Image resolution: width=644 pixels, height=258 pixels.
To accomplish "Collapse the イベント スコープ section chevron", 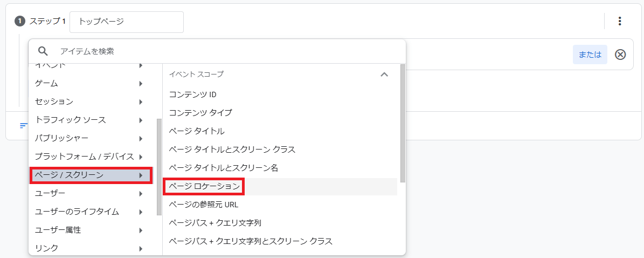I will coord(384,74).
